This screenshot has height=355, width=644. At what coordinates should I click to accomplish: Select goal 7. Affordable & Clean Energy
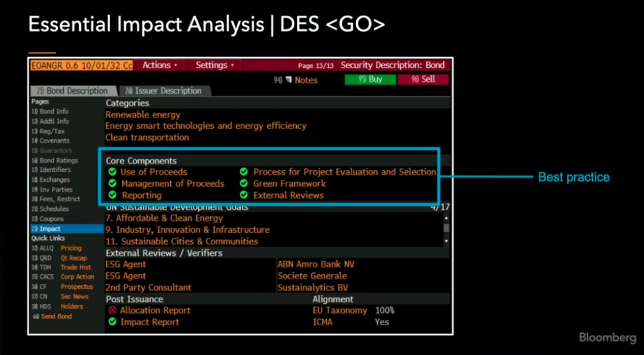click(x=164, y=218)
